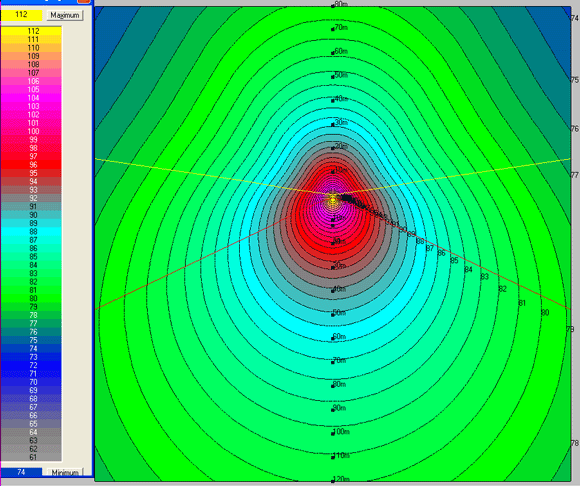The height and width of the screenshot is (486, 580).
Task: Pick the 61 gray legend swatch
Action: [31, 457]
